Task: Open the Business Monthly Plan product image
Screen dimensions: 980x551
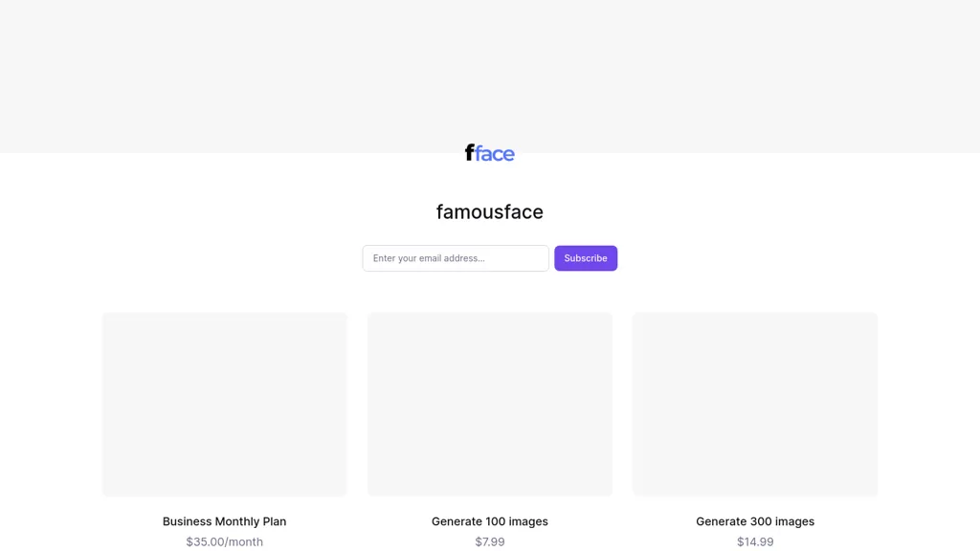Action: (225, 404)
